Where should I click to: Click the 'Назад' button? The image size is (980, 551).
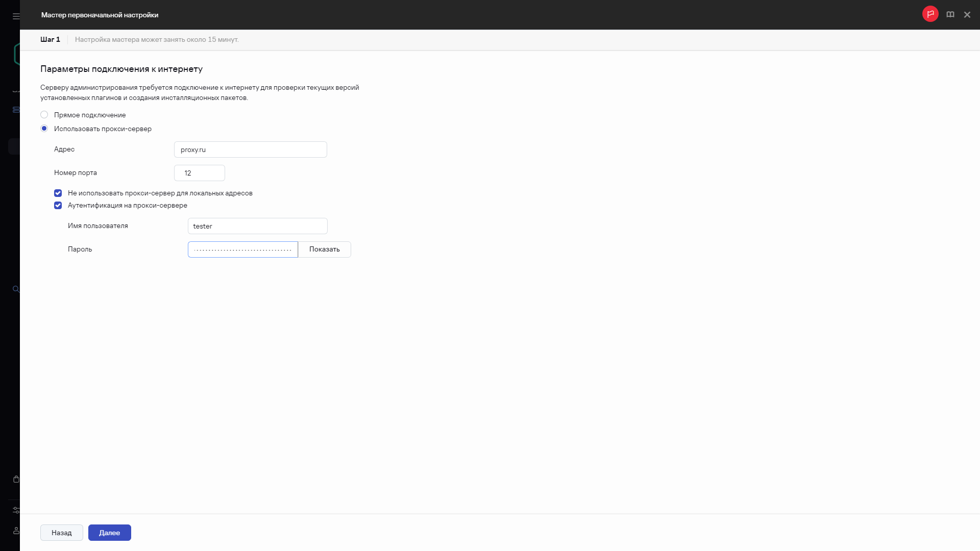(x=61, y=533)
